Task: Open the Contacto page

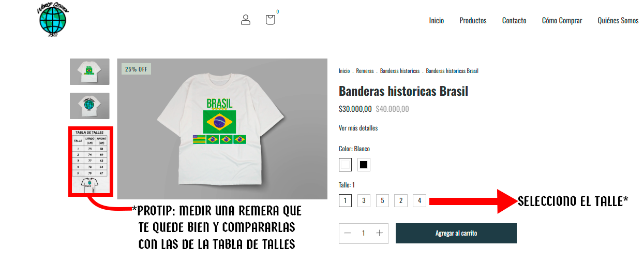Action: click(514, 21)
